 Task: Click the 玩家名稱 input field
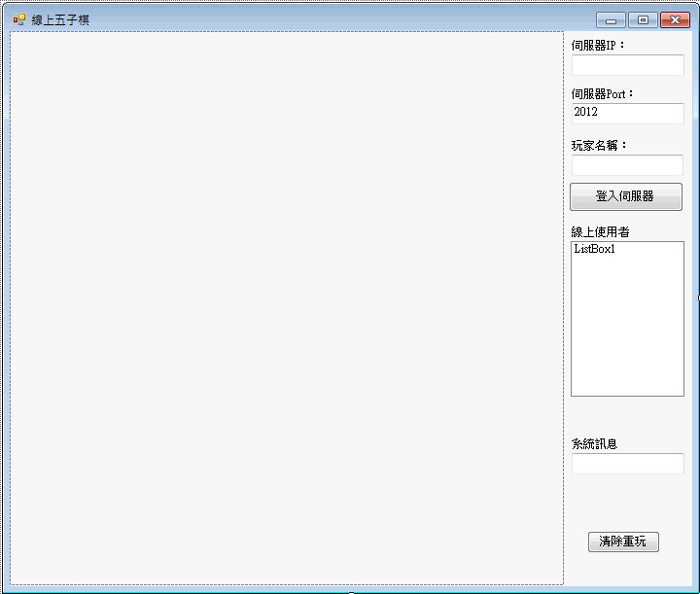pyautogui.click(x=627, y=165)
